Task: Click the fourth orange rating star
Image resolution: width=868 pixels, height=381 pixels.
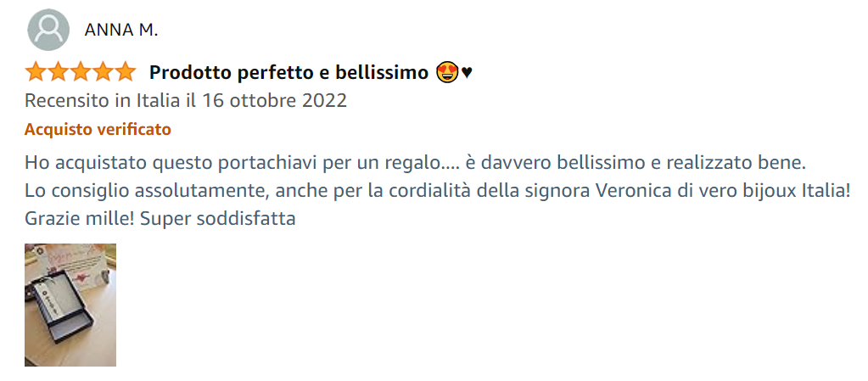Action: click(103, 72)
